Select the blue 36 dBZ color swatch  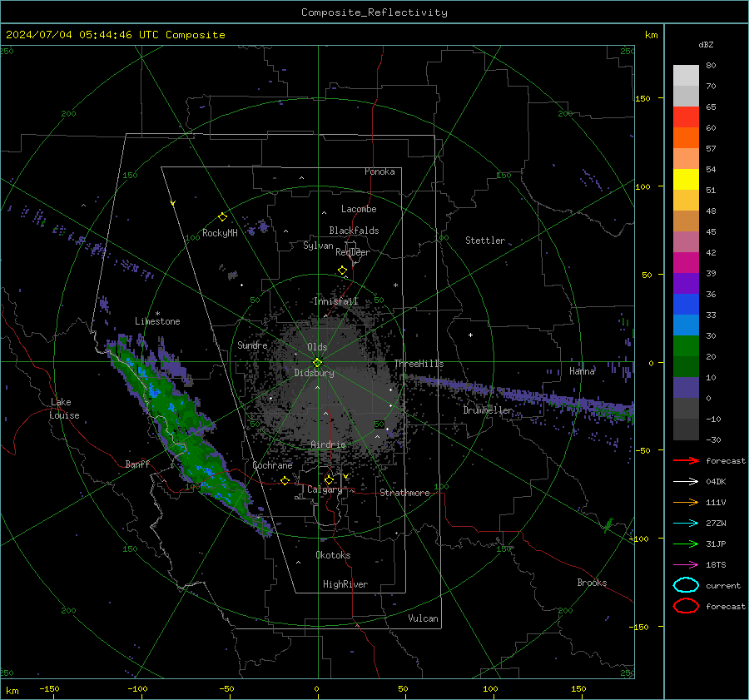pos(686,304)
